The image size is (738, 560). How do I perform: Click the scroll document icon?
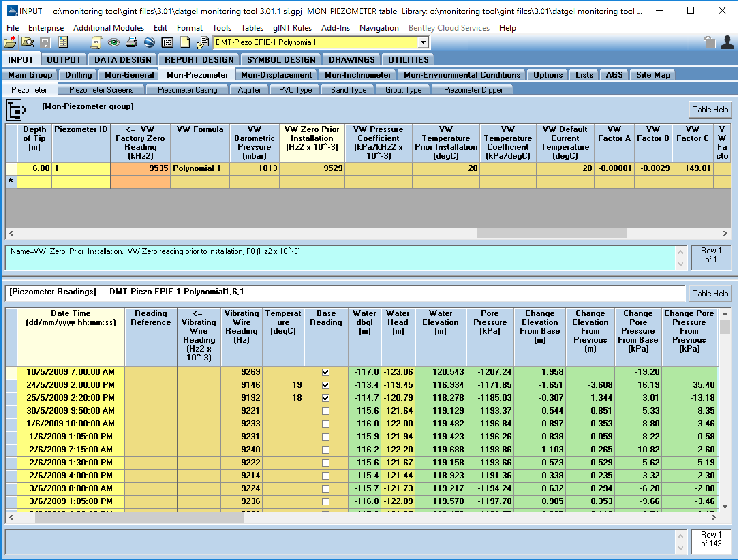(x=96, y=42)
